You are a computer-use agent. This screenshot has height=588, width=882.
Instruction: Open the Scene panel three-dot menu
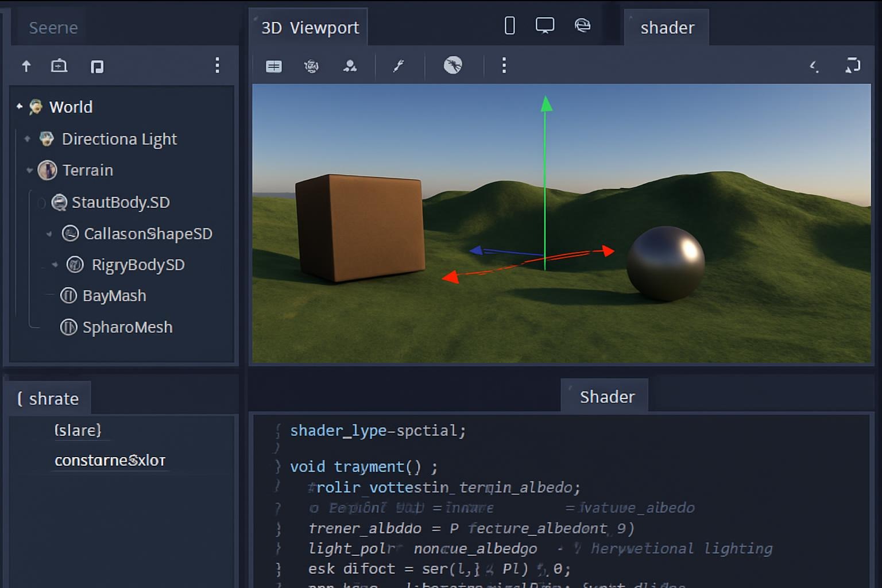(217, 65)
